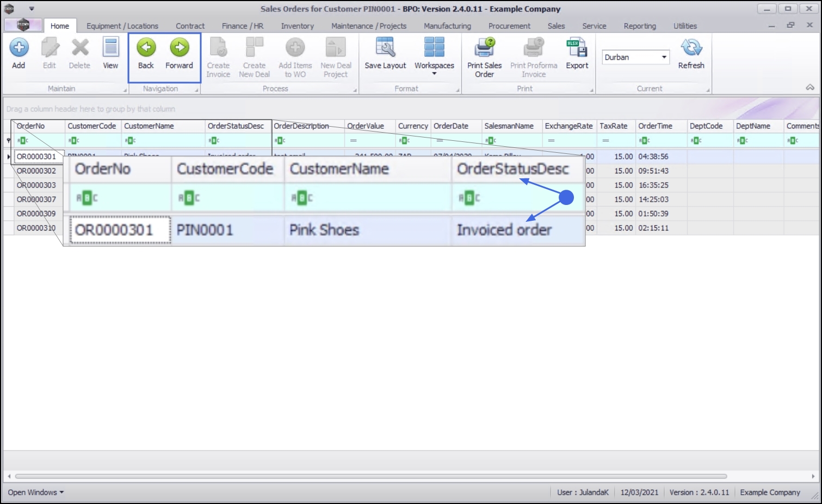Open the Inventory tab

click(298, 26)
